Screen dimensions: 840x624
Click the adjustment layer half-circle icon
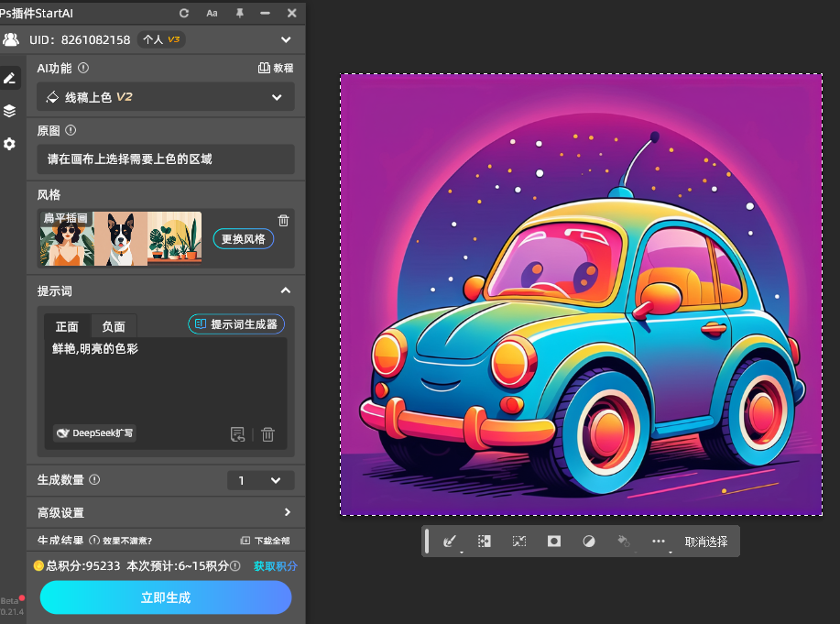(x=589, y=542)
